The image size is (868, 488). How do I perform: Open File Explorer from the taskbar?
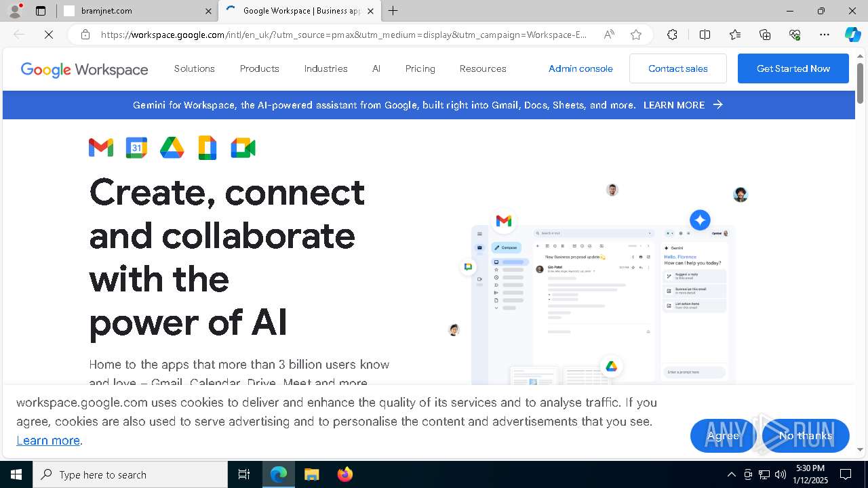point(311,474)
